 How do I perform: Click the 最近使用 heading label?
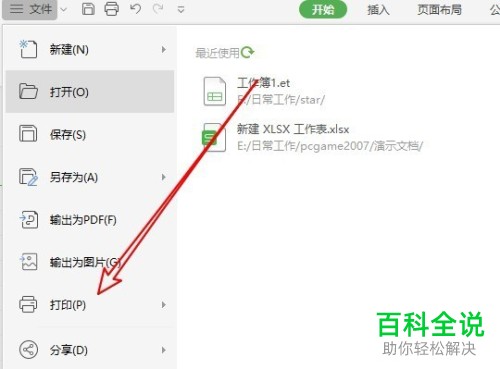(x=217, y=53)
